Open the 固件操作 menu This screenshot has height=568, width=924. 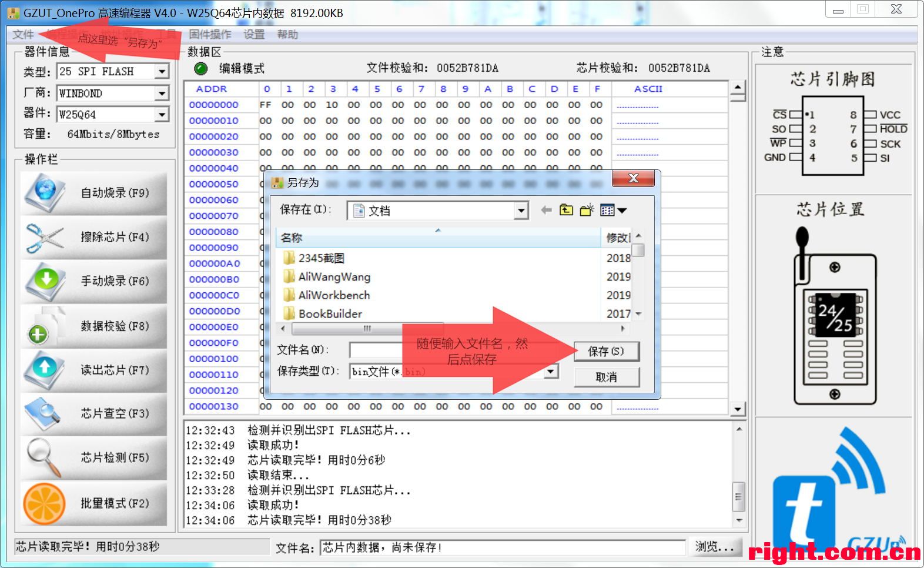tap(210, 35)
